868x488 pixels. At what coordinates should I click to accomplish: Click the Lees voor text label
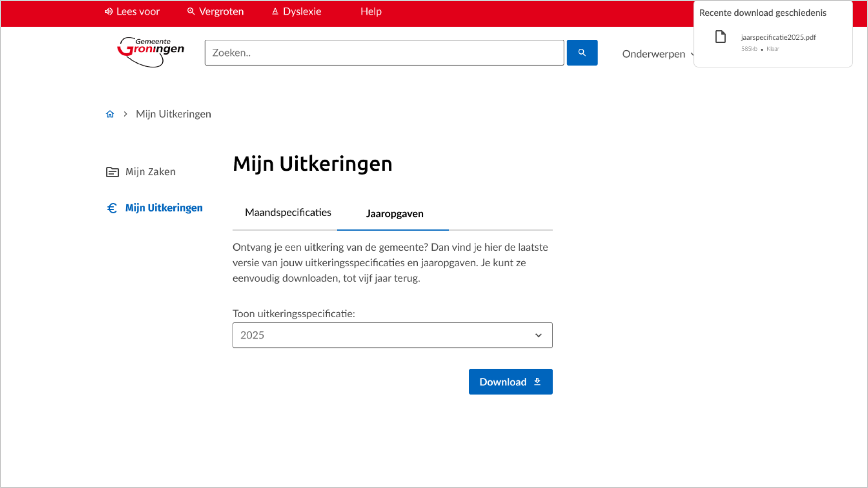coord(138,11)
